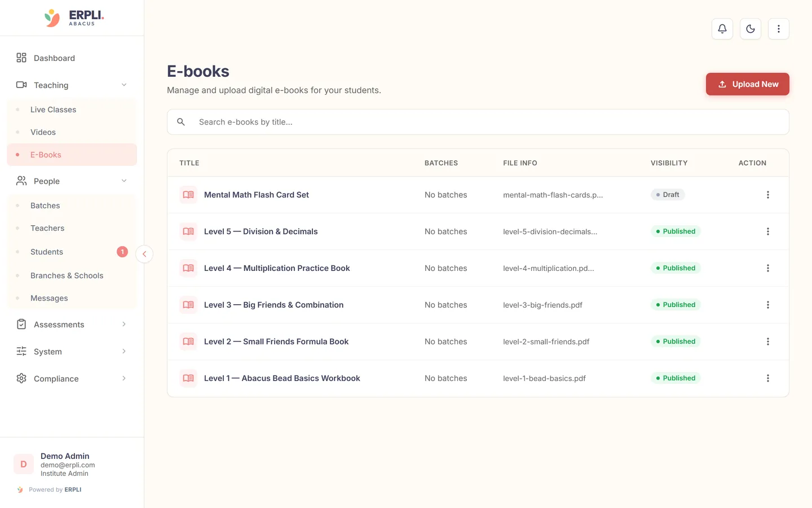The height and width of the screenshot is (508, 812).
Task: Open action menu for Level 3 Big Friends
Action: coord(767,305)
